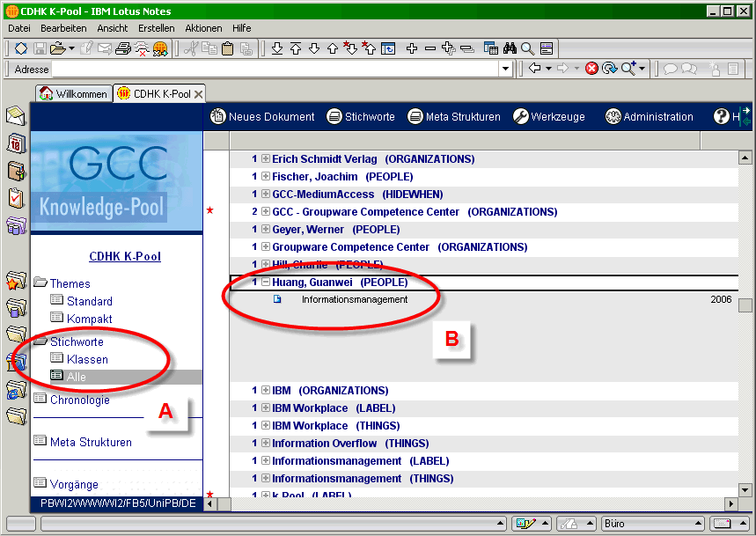Click the horizontal scrollbar right arrow
The height and width of the screenshot is (536, 756).
pyautogui.click(x=731, y=504)
